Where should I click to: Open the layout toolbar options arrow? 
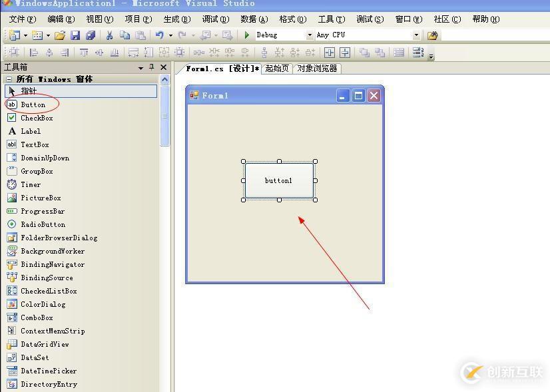click(431, 57)
